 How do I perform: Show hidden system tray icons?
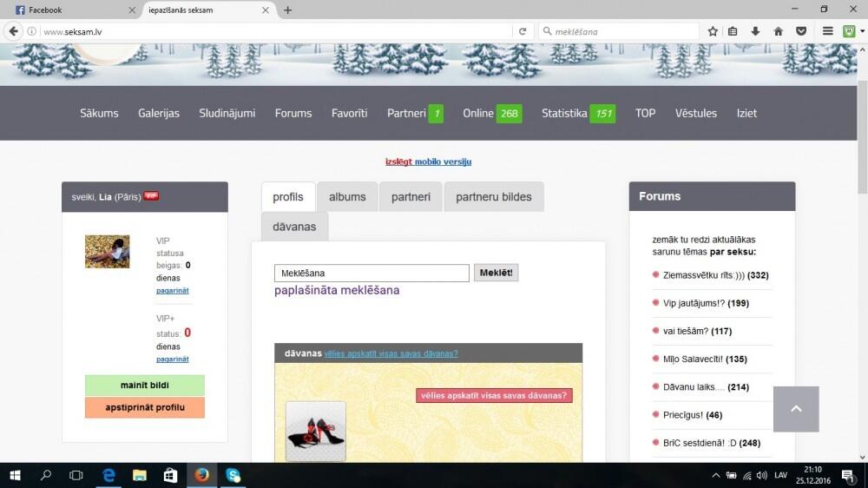click(x=716, y=475)
